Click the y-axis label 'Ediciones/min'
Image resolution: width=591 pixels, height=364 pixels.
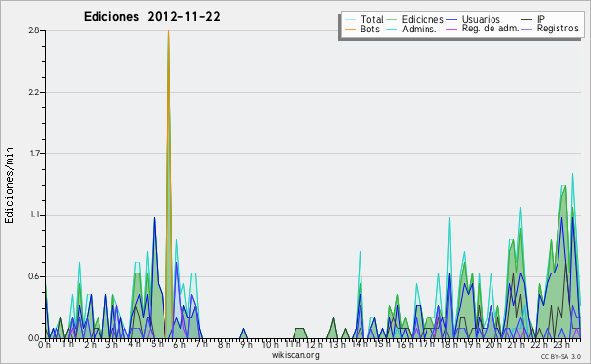[9, 185]
